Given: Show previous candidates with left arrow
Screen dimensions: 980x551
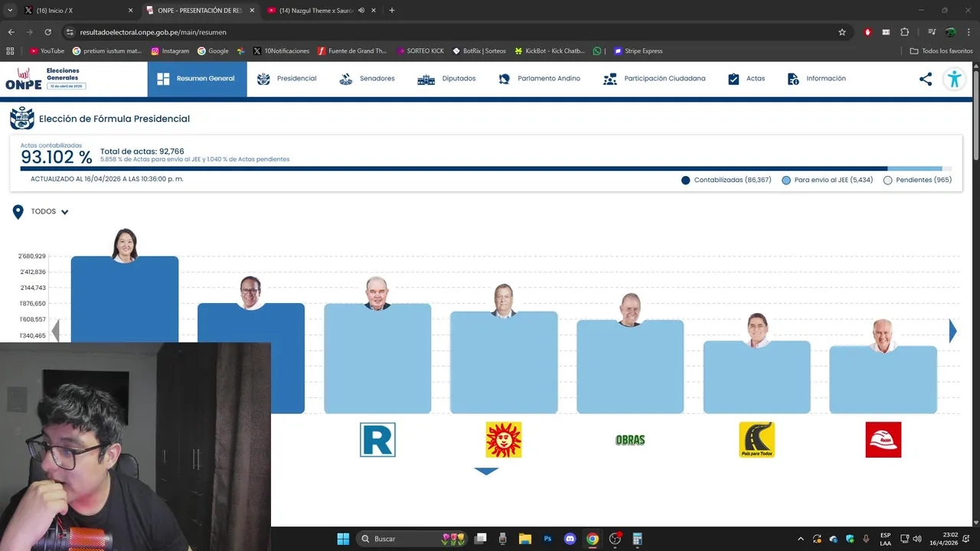Looking at the screenshot, I should (55, 331).
